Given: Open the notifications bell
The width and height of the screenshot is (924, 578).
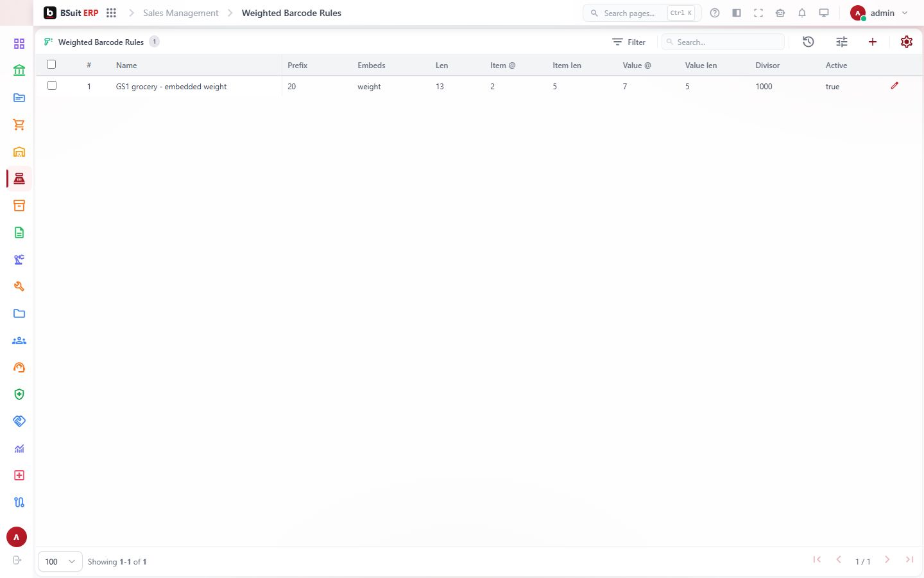Looking at the screenshot, I should [802, 13].
